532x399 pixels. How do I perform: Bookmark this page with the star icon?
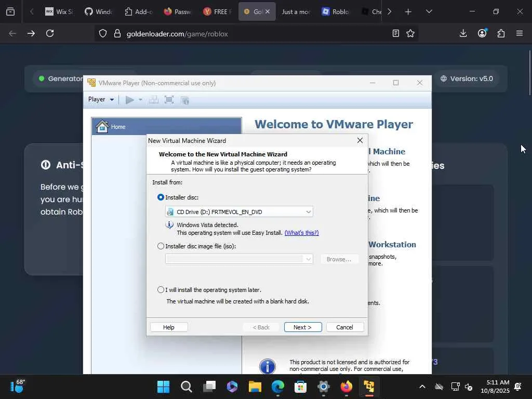pyautogui.click(x=410, y=33)
